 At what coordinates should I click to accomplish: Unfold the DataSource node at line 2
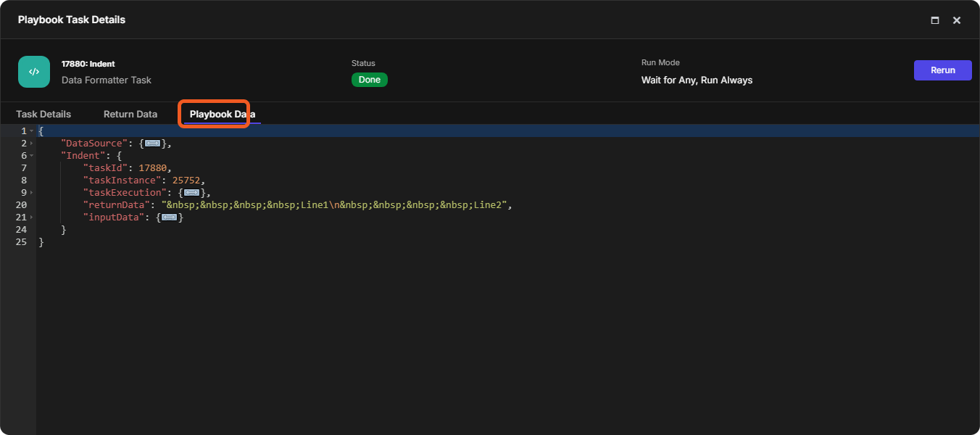32,144
